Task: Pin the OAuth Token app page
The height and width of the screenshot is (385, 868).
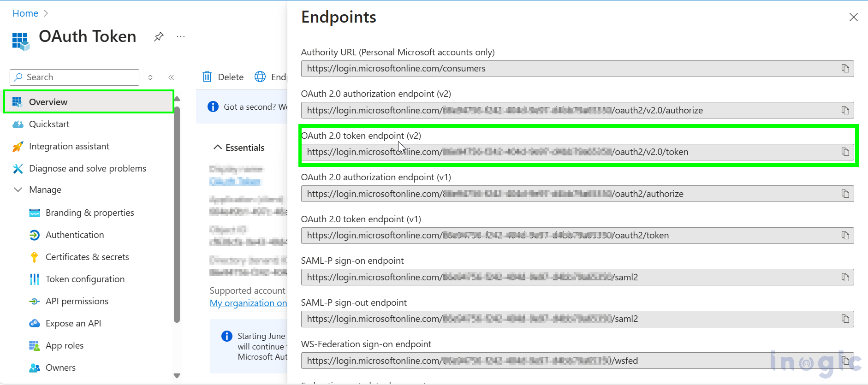Action: [159, 36]
